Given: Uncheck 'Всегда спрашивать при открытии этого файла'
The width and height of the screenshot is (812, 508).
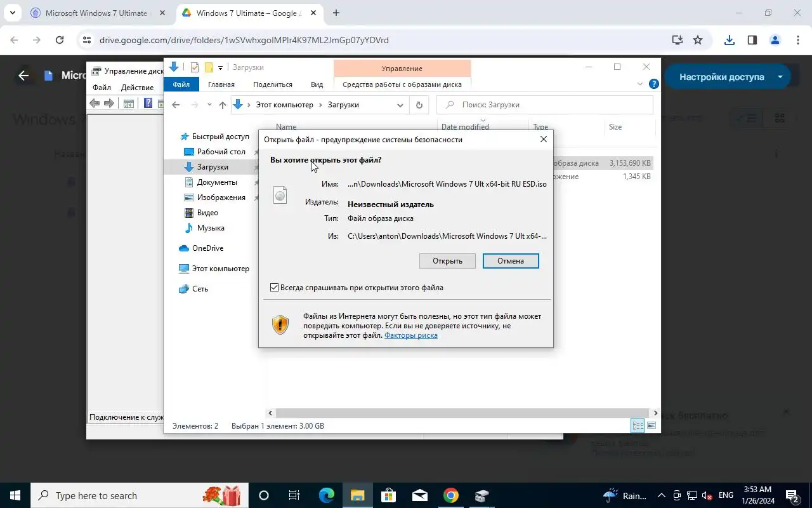Looking at the screenshot, I should 274,288.
